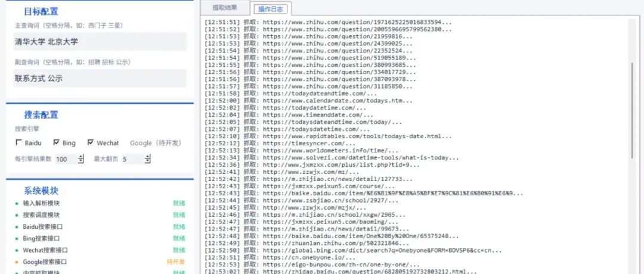Click the 最大翻页 value box showing 5

[133, 159]
